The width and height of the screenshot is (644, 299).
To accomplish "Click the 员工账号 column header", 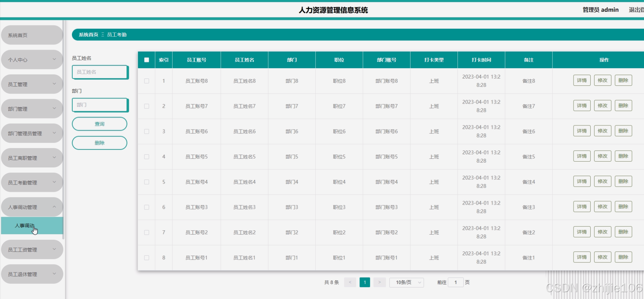I will point(196,60).
